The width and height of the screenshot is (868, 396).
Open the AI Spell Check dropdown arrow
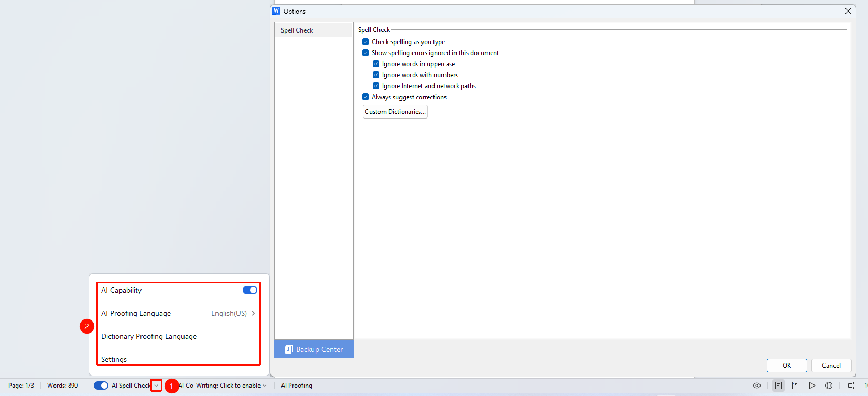pyautogui.click(x=156, y=386)
